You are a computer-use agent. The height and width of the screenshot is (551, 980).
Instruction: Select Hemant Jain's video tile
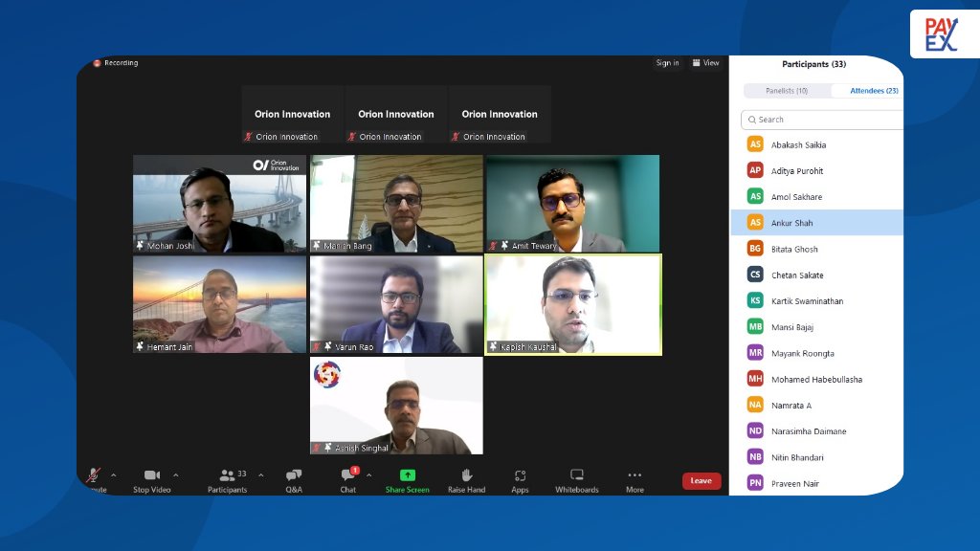(220, 305)
